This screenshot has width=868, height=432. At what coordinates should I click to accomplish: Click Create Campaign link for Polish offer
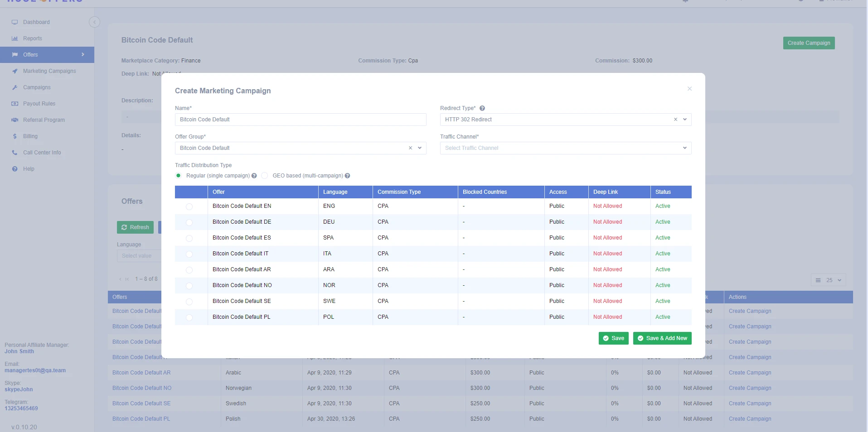(750, 419)
